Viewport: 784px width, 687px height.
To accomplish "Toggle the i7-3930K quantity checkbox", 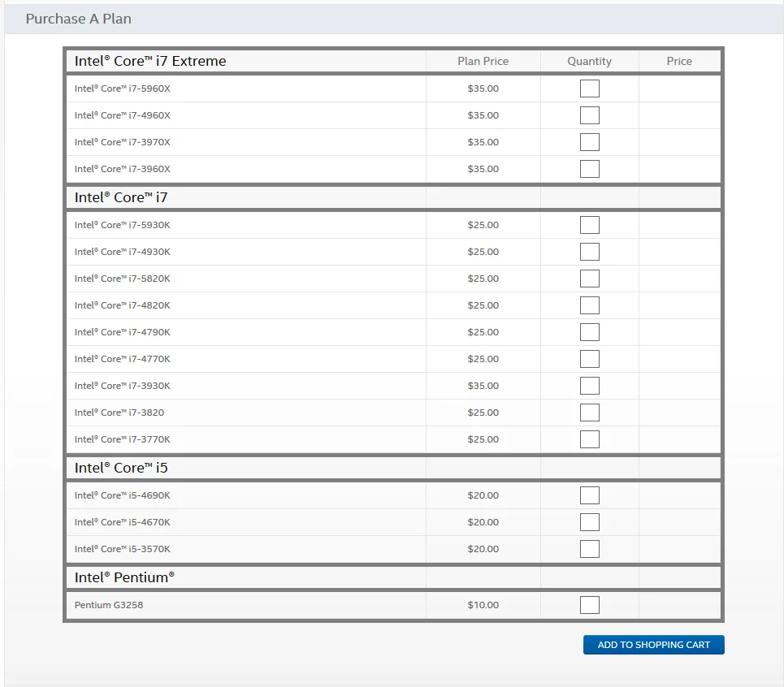I will pos(590,386).
